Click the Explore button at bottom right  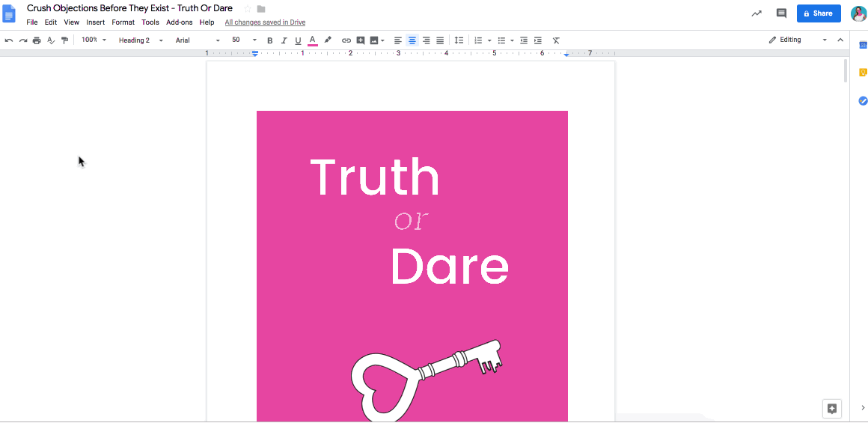[x=832, y=409]
